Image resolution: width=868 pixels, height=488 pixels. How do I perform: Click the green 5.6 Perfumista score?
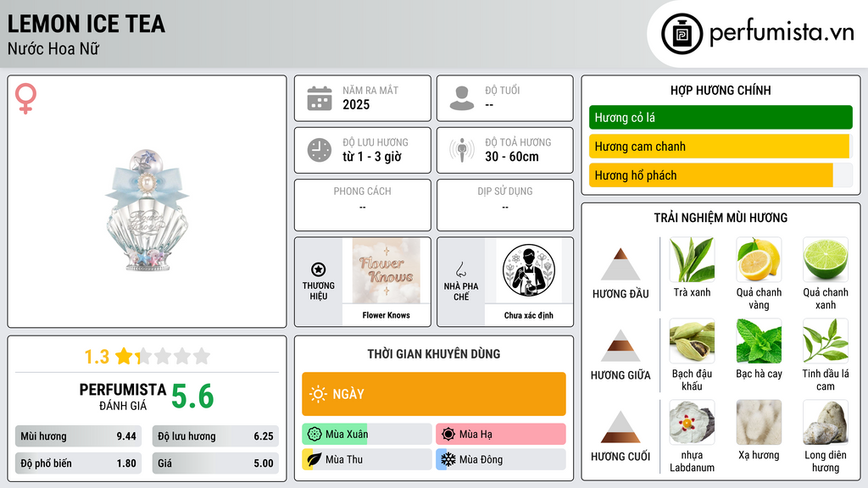[x=192, y=396]
